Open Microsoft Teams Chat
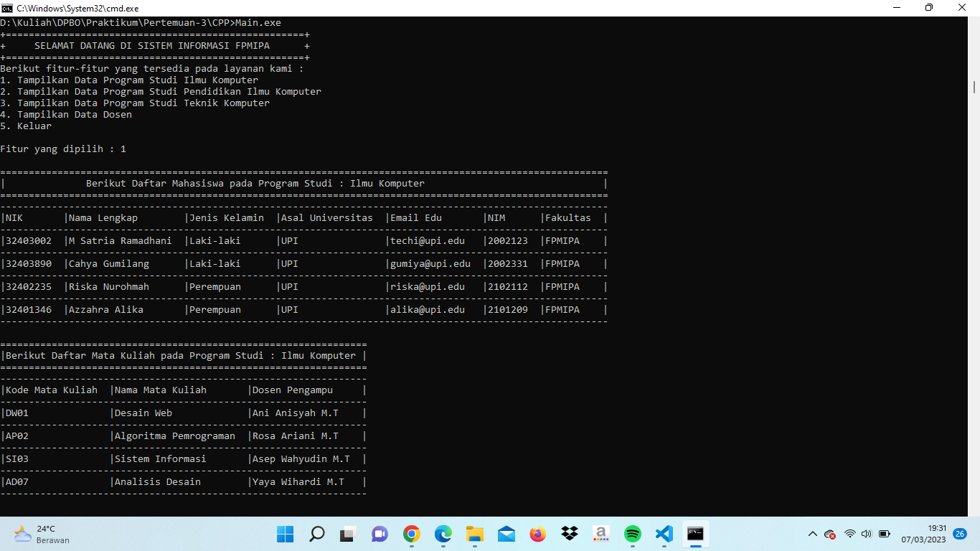Viewport: 980px width, 551px height. (380, 534)
